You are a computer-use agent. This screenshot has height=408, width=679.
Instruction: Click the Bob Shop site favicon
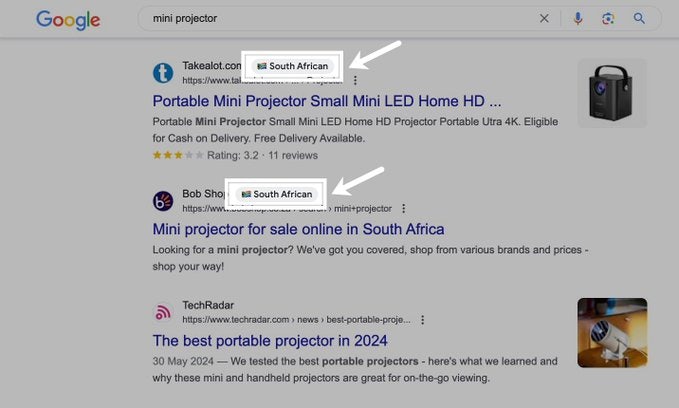[x=163, y=201]
